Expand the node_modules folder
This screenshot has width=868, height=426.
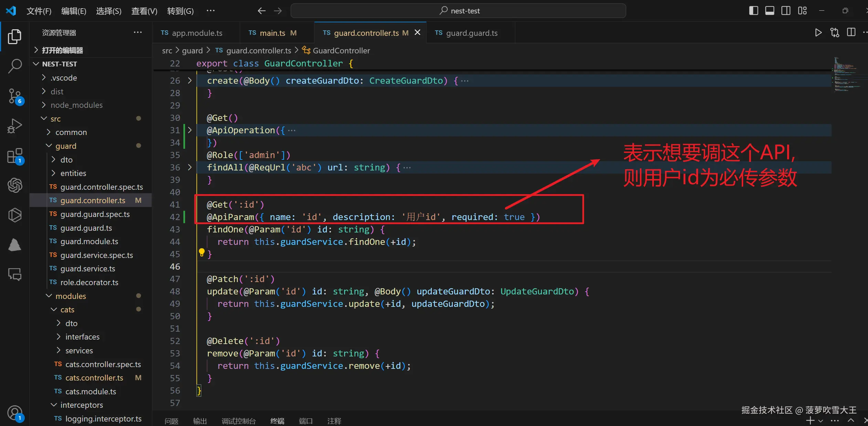point(76,105)
